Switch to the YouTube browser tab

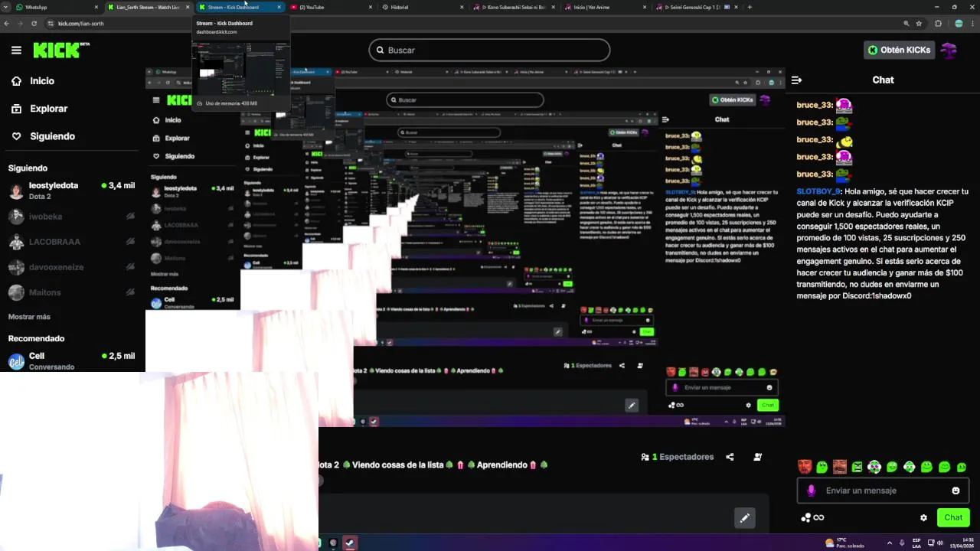(332, 7)
